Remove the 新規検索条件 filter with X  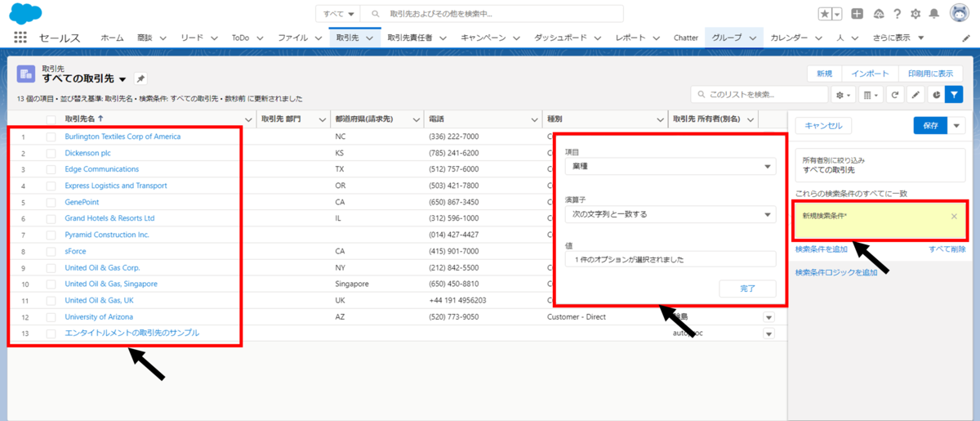pyautogui.click(x=954, y=217)
